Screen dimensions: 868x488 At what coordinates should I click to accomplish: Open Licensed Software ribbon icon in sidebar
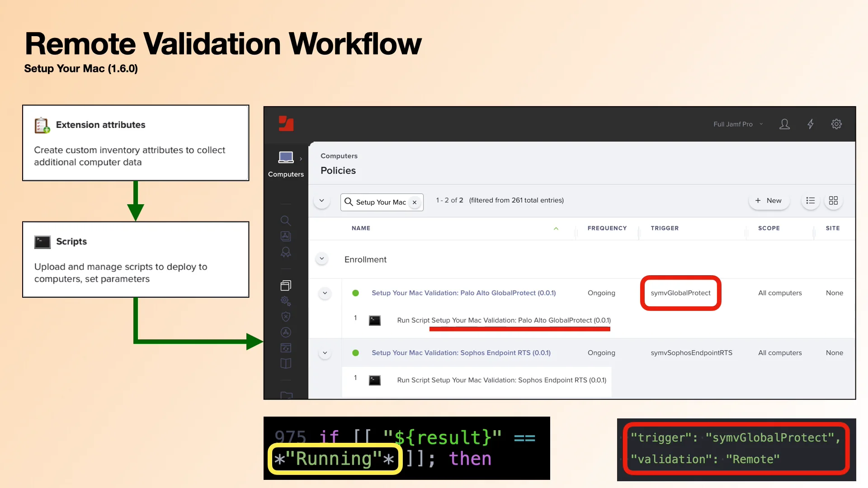point(286,252)
